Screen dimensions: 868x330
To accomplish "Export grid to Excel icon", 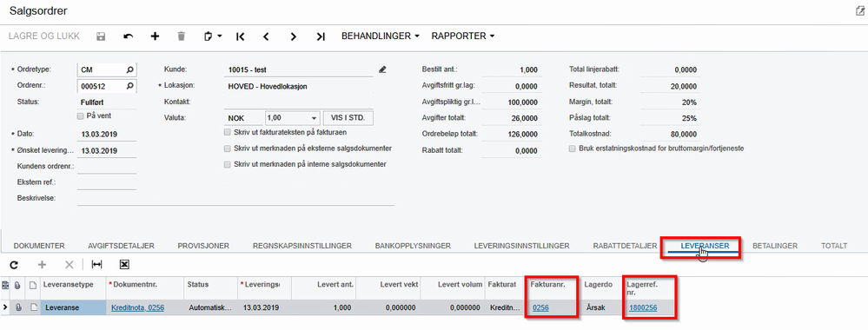I will 124,265.
